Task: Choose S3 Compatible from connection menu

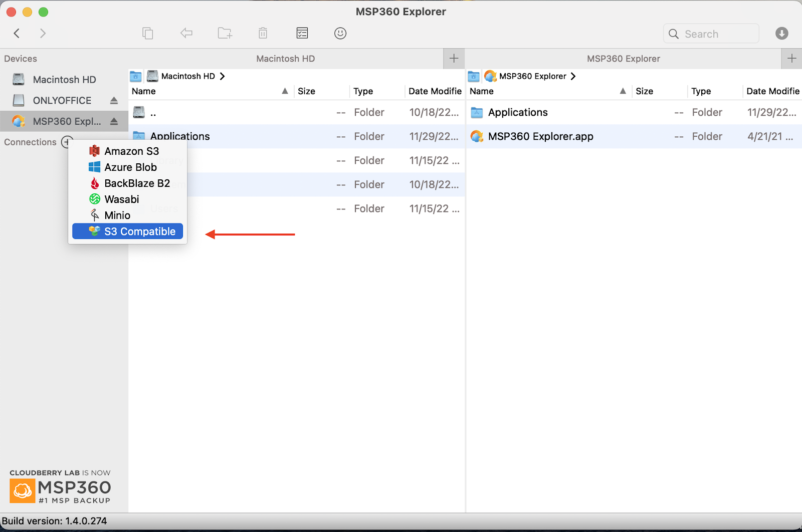Action: click(x=127, y=231)
